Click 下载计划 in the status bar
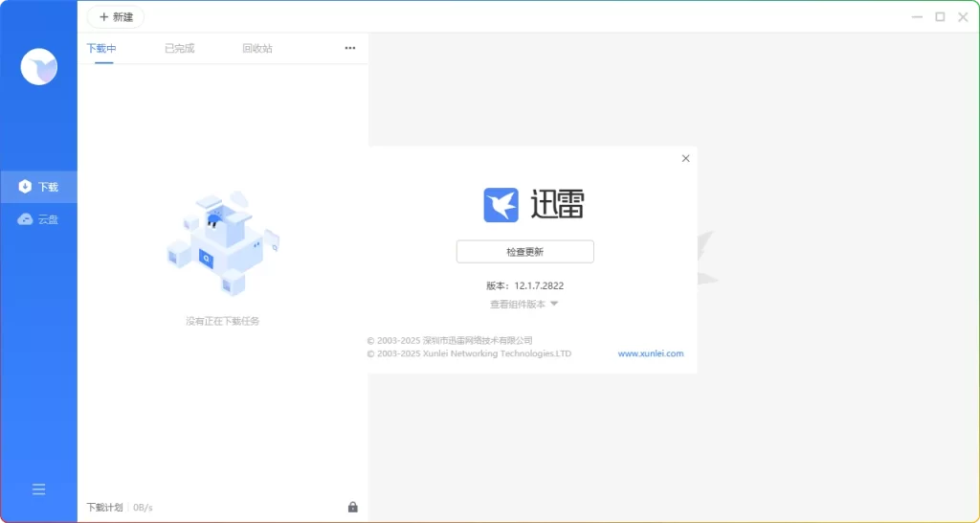 point(104,508)
